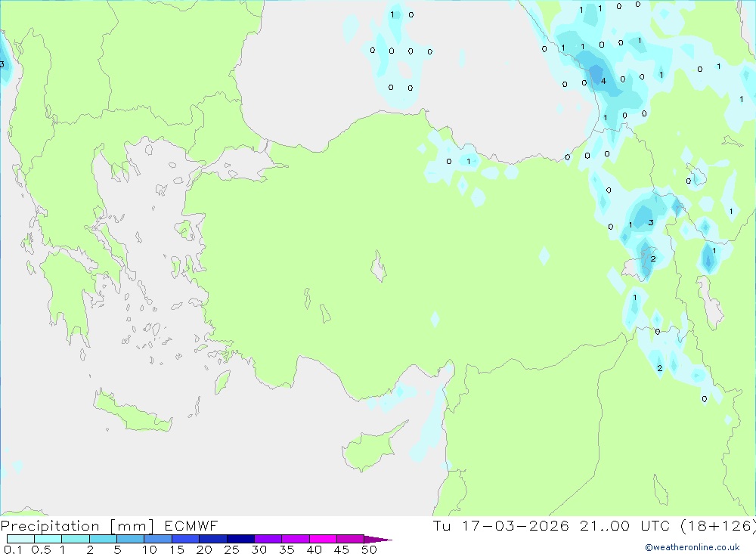Click the legend arrow beyond 50 mm
This screenshot has height=554, width=756.
pos(377,539)
